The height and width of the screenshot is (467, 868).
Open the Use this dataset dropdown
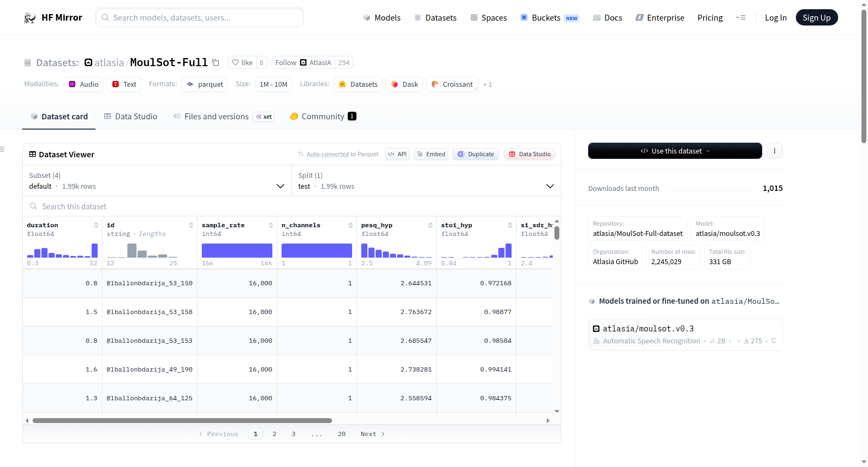pos(675,151)
